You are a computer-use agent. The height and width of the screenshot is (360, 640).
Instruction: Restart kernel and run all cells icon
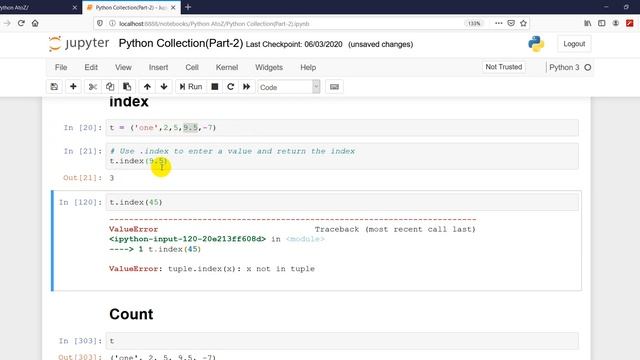point(247,87)
